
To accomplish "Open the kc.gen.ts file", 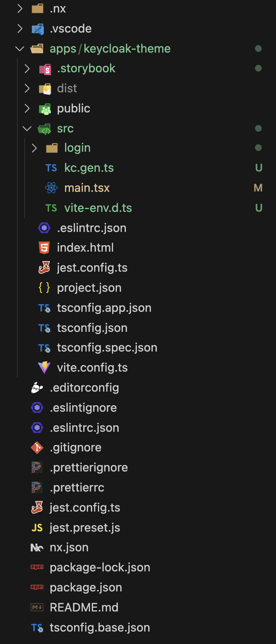I will click(89, 168).
